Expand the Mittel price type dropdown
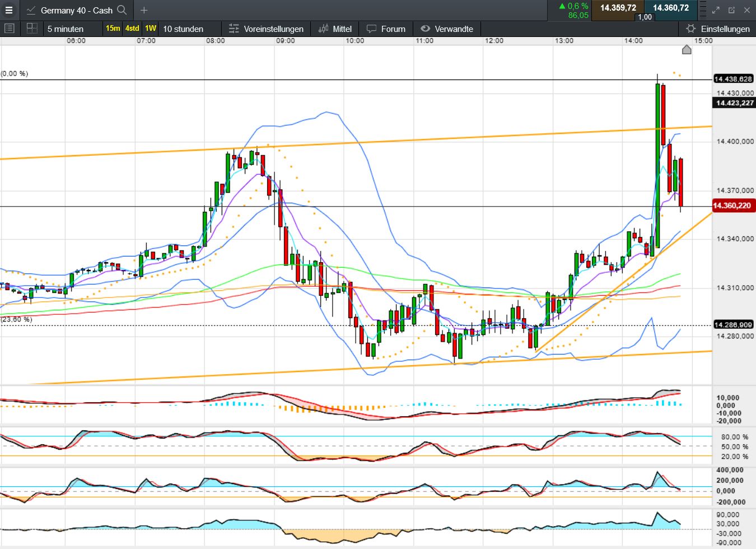This screenshot has height=549, width=756. pyautogui.click(x=335, y=29)
